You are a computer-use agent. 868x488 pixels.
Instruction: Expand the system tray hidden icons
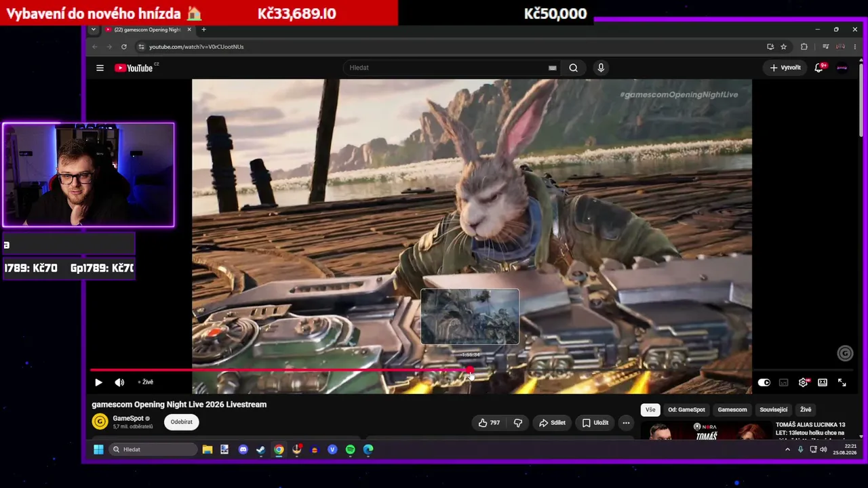(x=787, y=449)
